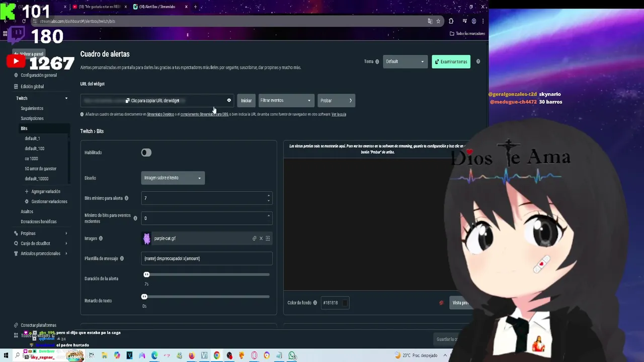Viewport: 644px width, 362px height.
Task: Select Suscripciones in the sidebar
Action: tap(32, 119)
